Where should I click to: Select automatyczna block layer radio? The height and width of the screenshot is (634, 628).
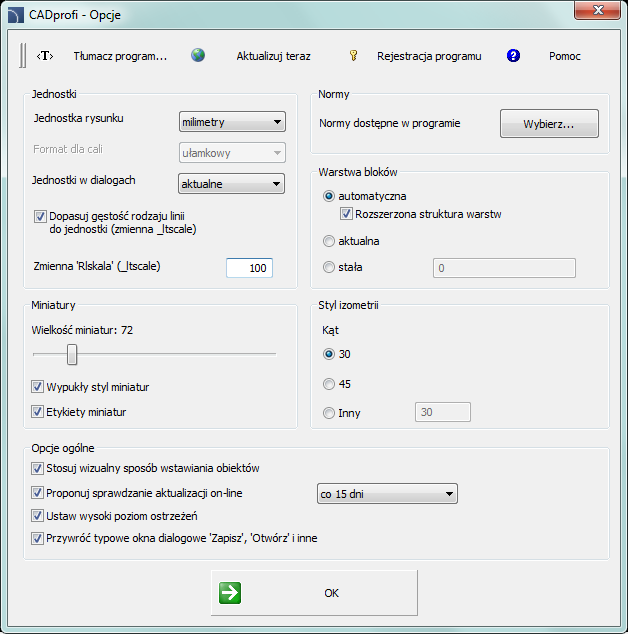pos(329,197)
